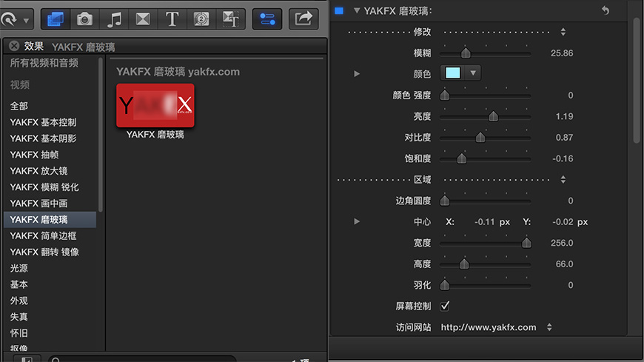The image size is (644, 362).
Task: Click the 宽度 slider handle
Action: (x=526, y=243)
